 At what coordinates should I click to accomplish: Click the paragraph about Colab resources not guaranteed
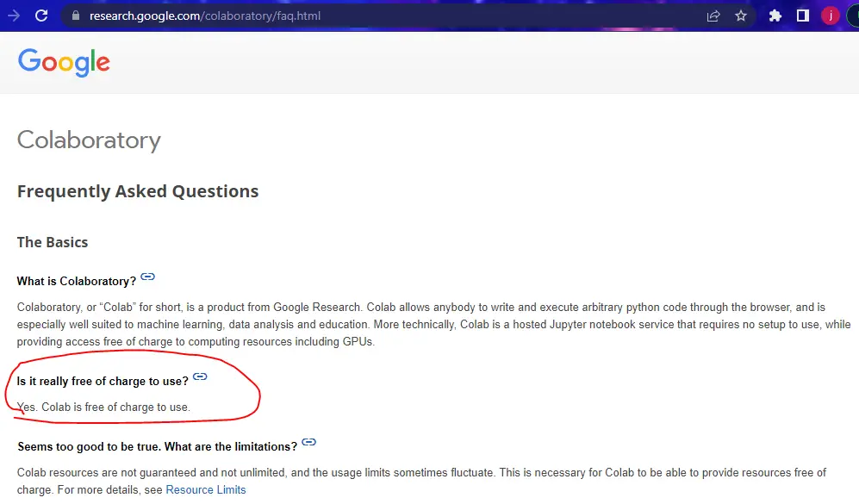point(422,481)
